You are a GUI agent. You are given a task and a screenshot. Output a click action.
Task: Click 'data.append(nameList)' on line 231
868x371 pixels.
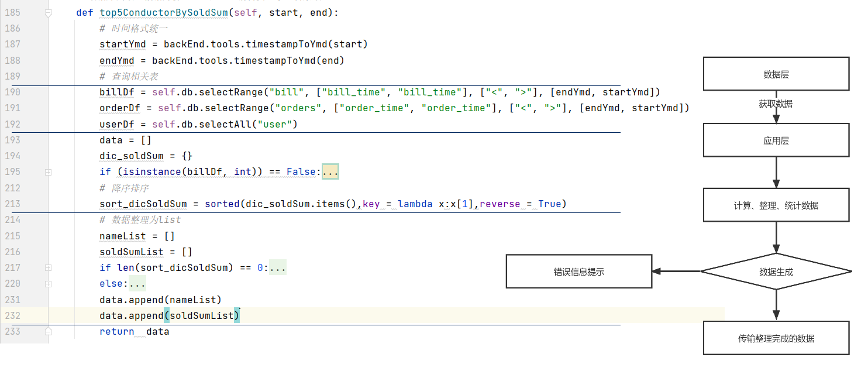[x=161, y=300]
